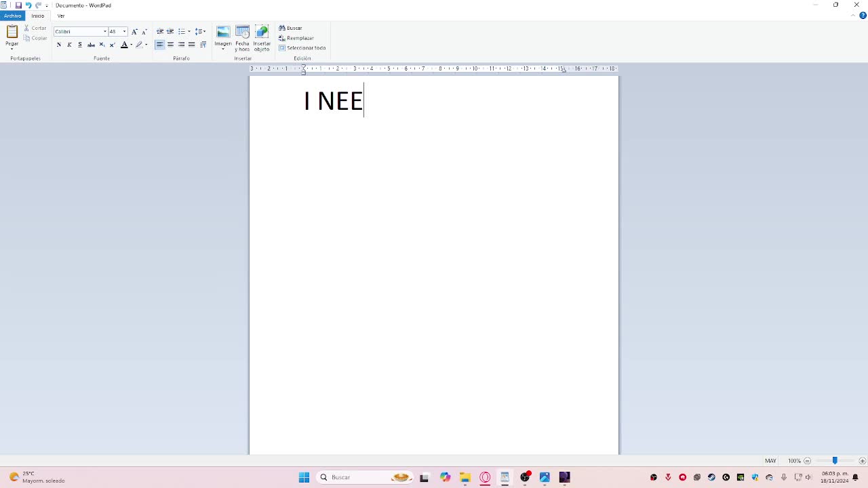Open WordPad help question mark icon
The image size is (868, 488).
pos(863,16)
